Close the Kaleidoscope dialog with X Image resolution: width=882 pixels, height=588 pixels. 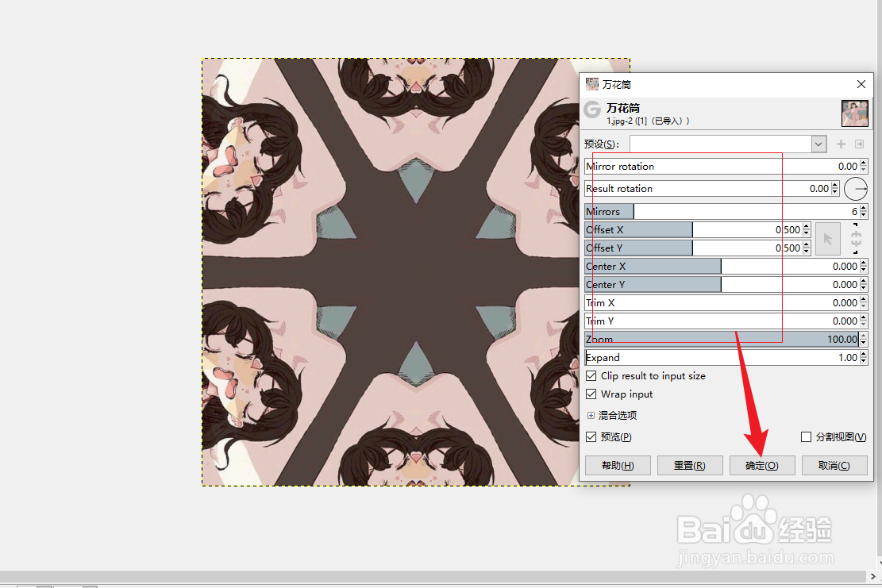861,84
